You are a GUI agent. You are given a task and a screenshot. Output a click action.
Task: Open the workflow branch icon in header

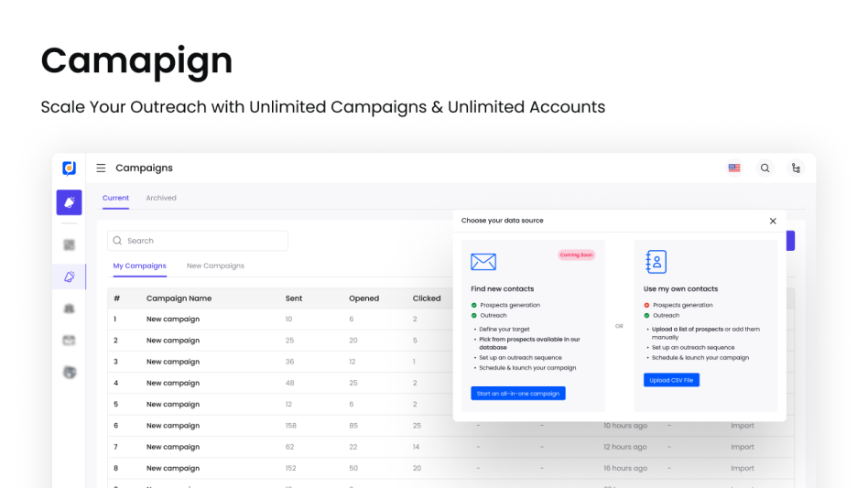click(796, 168)
